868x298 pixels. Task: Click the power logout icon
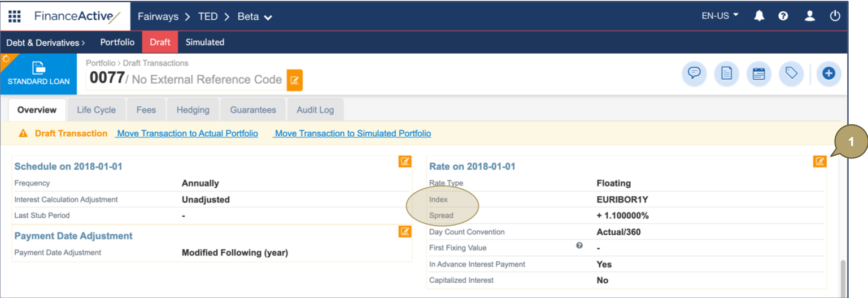pos(835,16)
